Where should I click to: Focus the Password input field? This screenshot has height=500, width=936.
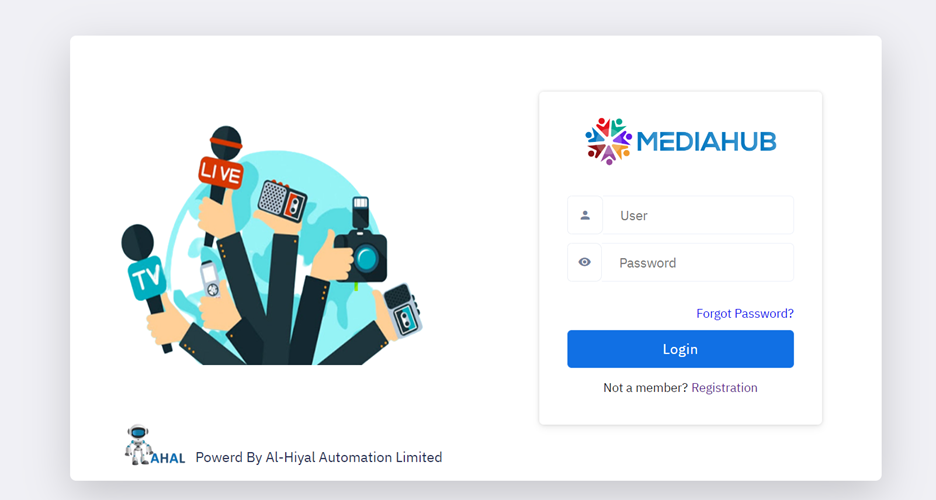point(698,262)
